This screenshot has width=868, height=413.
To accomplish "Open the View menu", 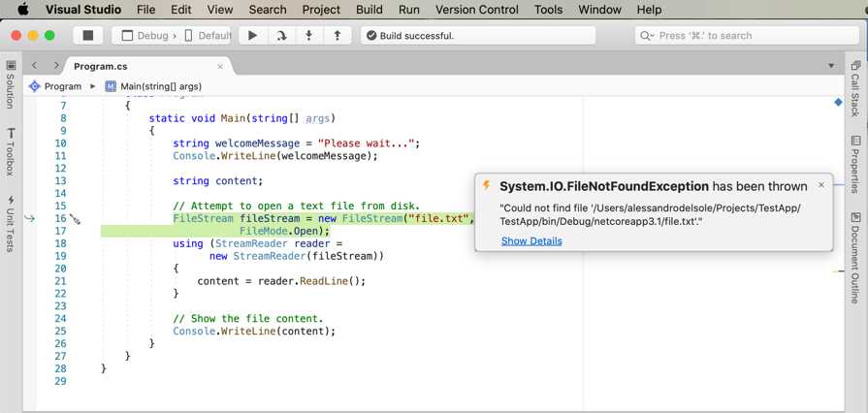I will coord(220,10).
